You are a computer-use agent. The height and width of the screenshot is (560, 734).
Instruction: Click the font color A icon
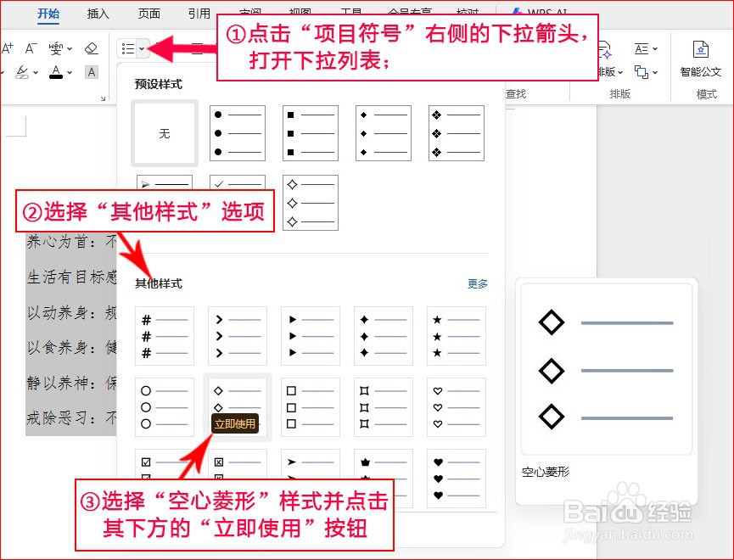coord(55,70)
